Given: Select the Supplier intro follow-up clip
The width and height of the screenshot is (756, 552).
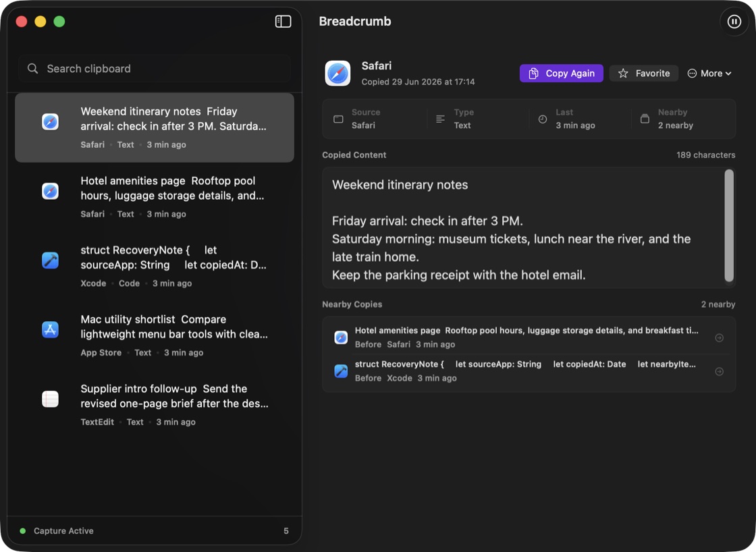Looking at the screenshot, I should coord(155,405).
